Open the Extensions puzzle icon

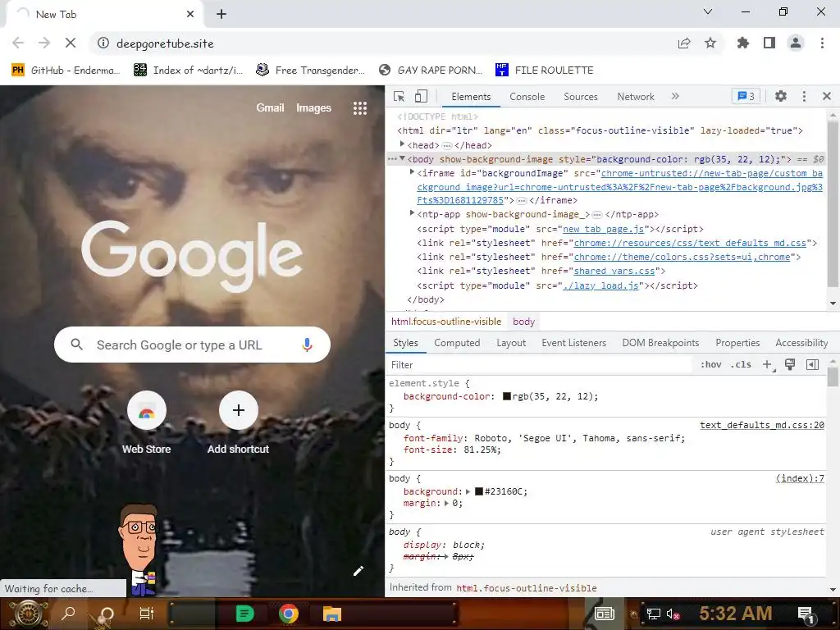click(x=743, y=43)
